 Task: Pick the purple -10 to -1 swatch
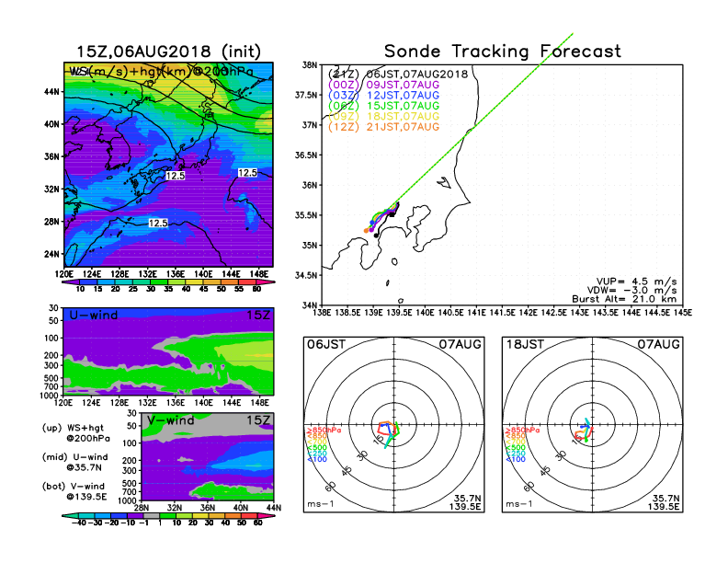(x=135, y=515)
